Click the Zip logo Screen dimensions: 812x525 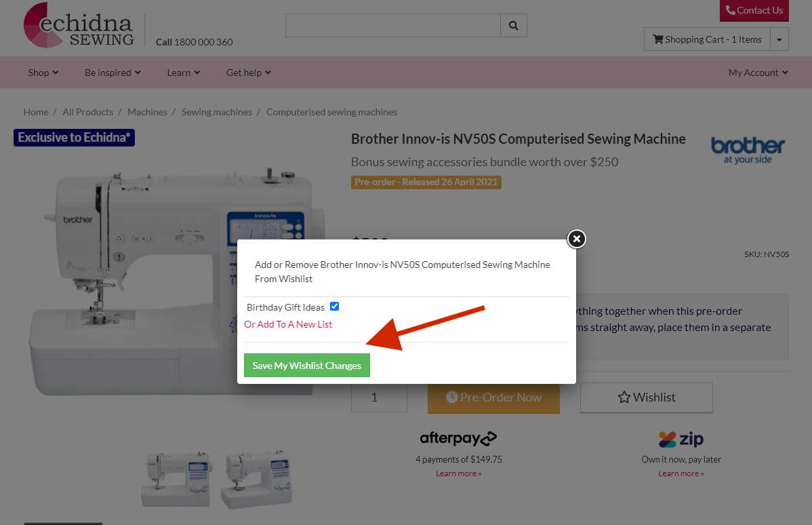681,440
